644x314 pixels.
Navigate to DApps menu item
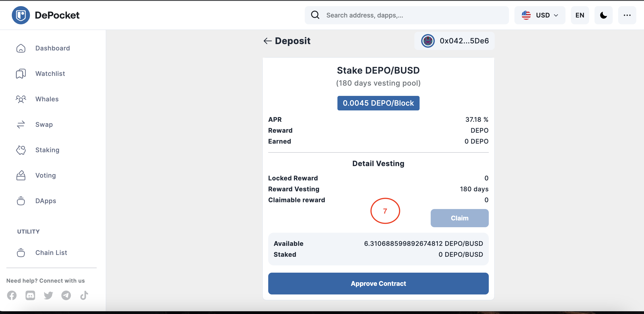(x=46, y=201)
